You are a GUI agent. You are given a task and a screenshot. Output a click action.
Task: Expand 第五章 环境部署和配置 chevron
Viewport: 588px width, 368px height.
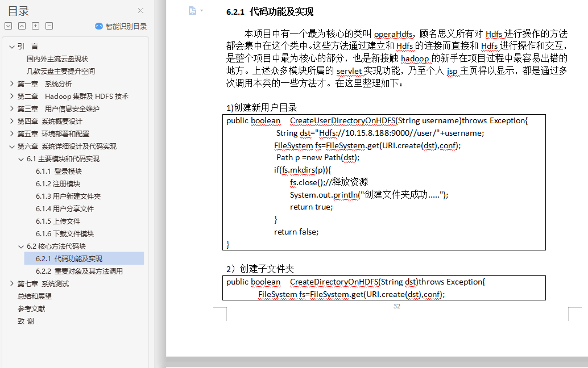pyautogui.click(x=12, y=133)
